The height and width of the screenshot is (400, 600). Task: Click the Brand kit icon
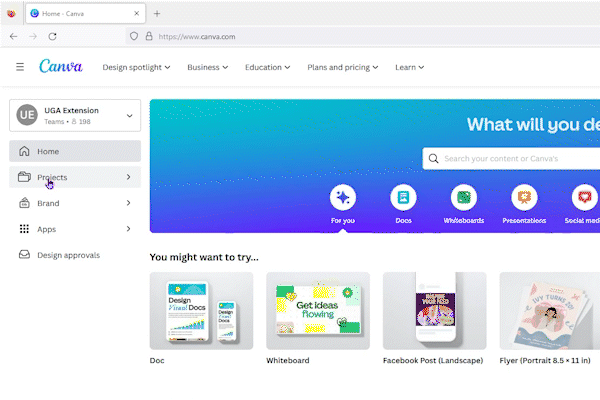[x=24, y=203]
